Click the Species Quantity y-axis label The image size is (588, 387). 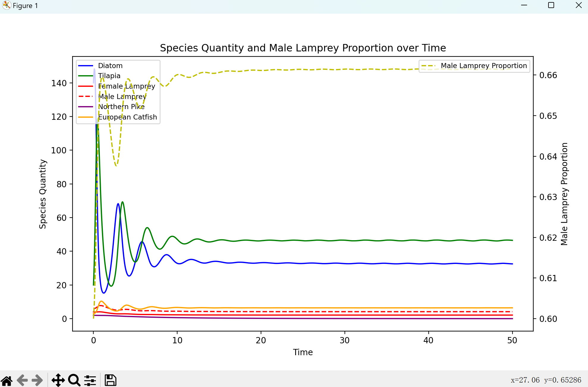(43, 194)
